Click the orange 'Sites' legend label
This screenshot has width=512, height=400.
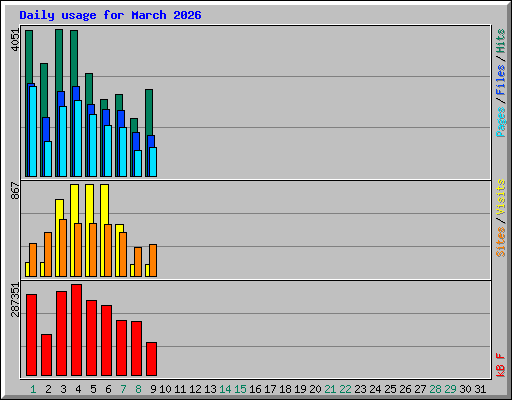501,242
